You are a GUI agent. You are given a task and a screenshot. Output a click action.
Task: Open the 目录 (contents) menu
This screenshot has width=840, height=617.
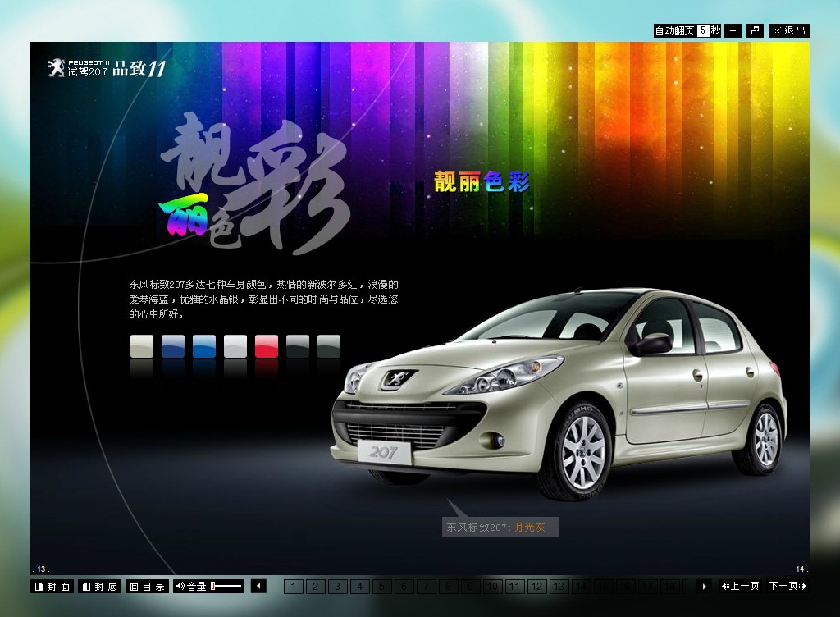coord(148,587)
